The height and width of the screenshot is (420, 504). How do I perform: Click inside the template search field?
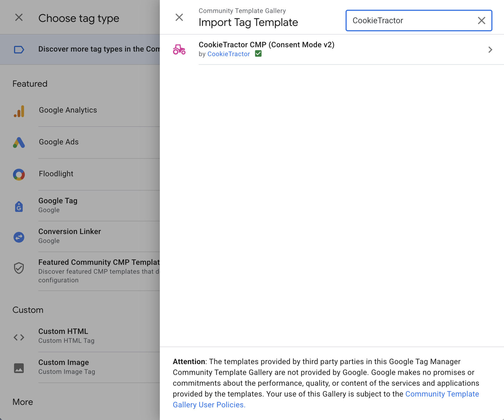tap(410, 21)
